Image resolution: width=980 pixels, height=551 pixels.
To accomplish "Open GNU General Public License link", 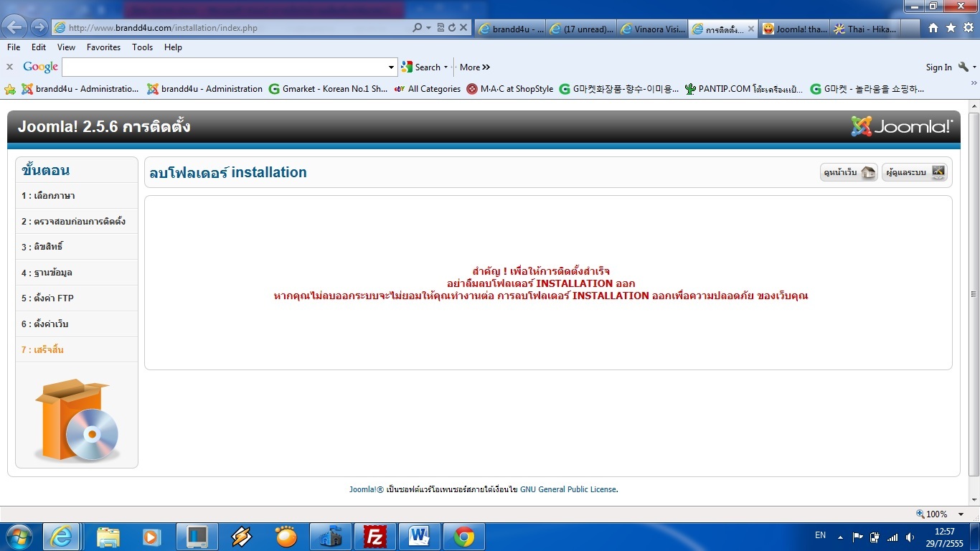I will coord(568,489).
